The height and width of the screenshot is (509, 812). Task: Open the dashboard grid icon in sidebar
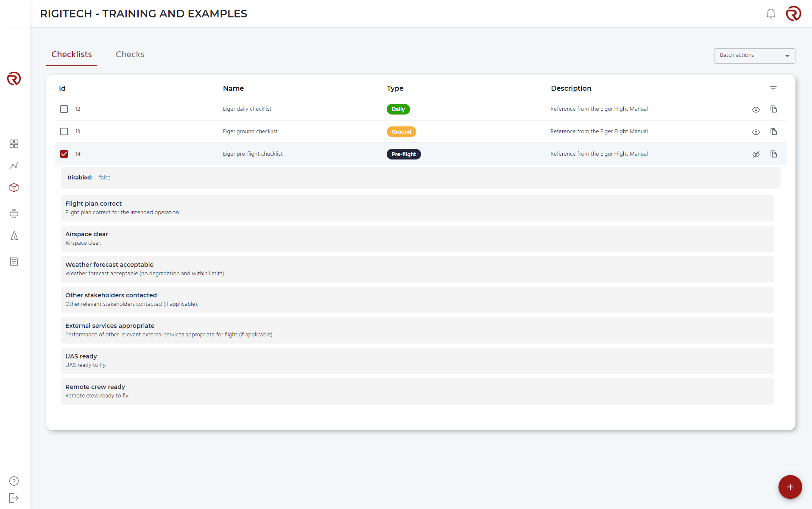tap(14, 144)
